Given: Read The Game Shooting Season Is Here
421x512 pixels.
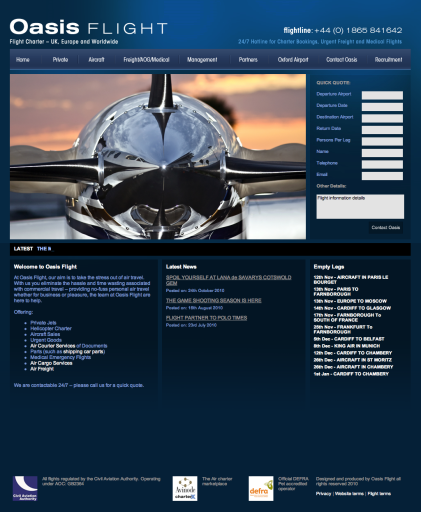Looking at the screenshot, I should point(214,300).
